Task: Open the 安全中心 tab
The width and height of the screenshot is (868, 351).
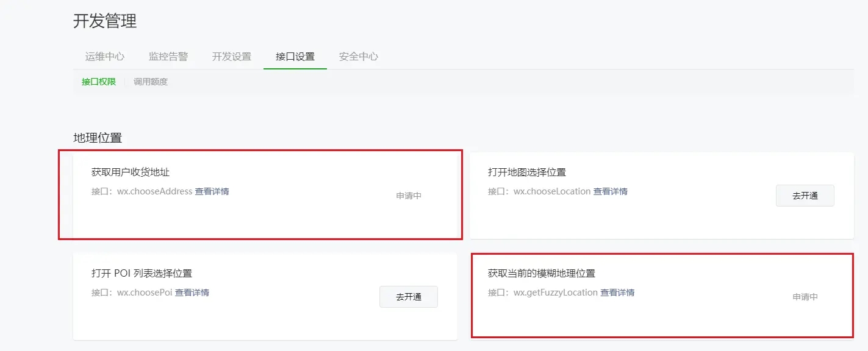Action: (359, 57)
